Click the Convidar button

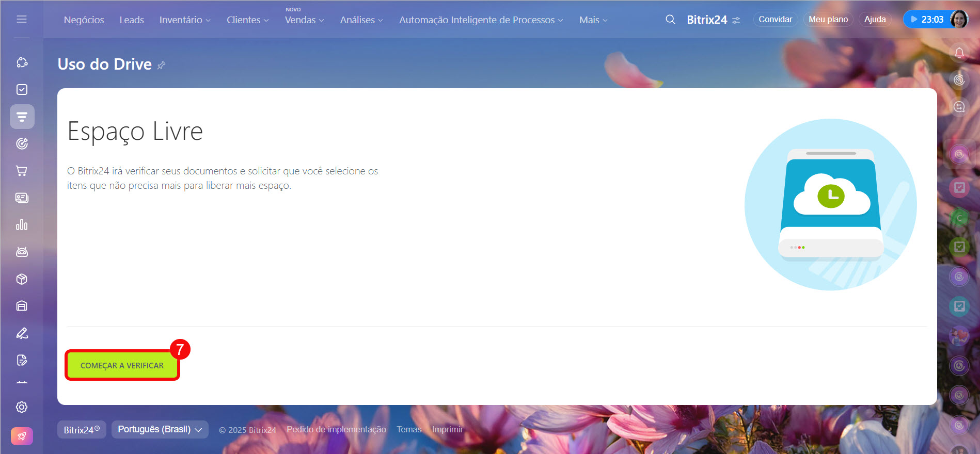[x=775, y=20]
